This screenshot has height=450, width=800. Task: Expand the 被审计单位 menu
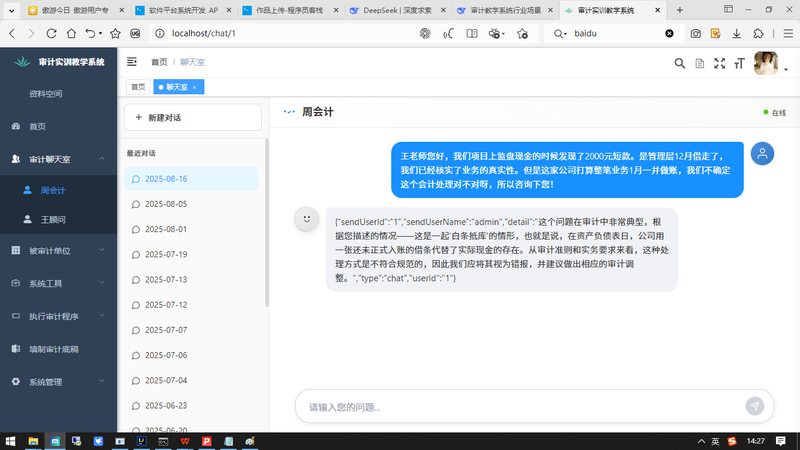[58, 251]
